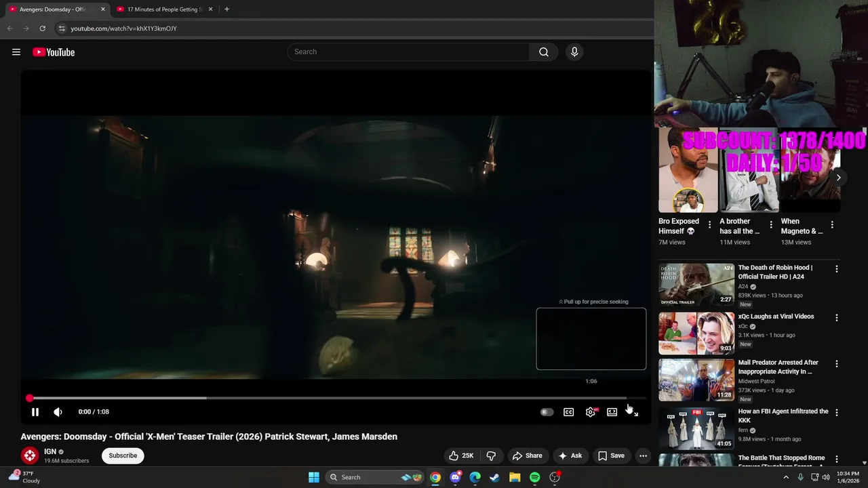Open the YouTube guide hamburger menu
The height and width of the screenshot is (488, 868).
(x=16, y=52)
